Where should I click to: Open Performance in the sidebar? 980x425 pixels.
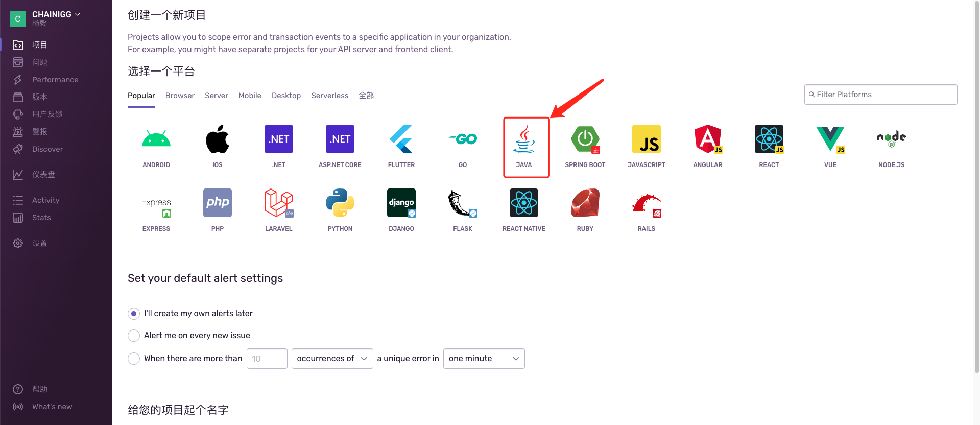(55, 80)
